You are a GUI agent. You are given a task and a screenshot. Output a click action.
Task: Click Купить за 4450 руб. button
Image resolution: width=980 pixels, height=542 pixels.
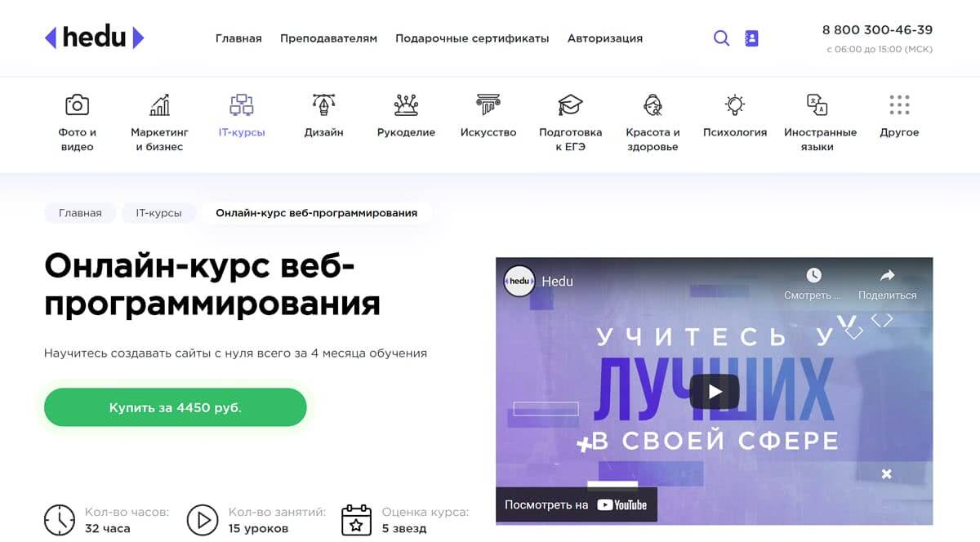(176, 407)
